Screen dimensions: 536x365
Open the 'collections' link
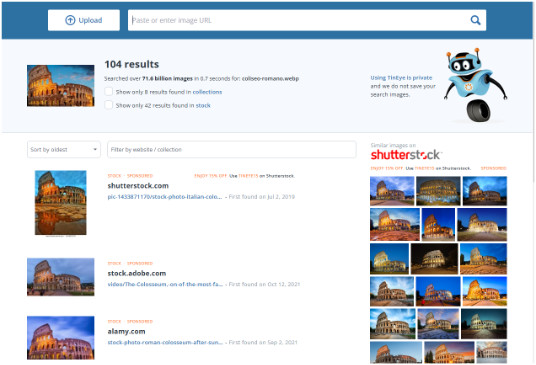(207, 92)
